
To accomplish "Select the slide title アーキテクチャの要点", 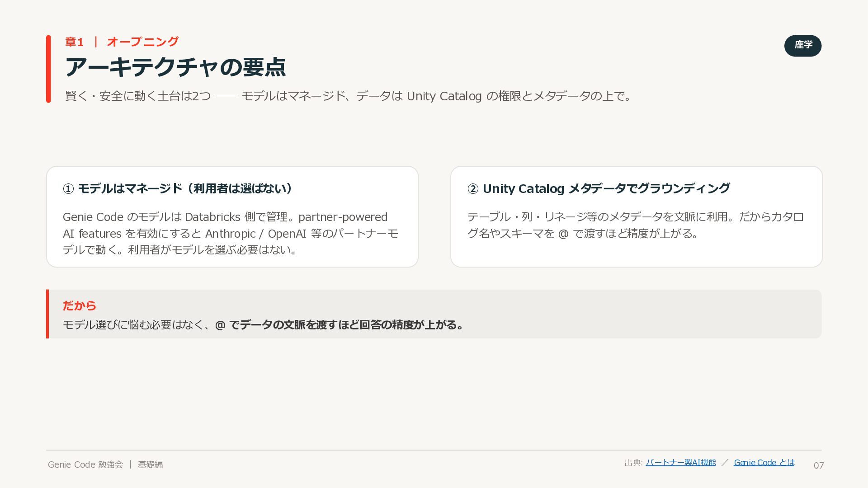I will (175, 67).
